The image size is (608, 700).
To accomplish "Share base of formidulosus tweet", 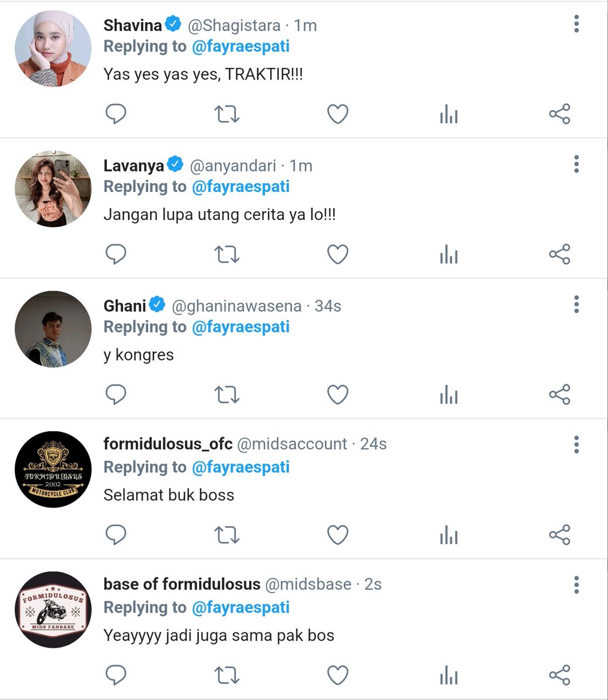I will [x=560, y=675].
